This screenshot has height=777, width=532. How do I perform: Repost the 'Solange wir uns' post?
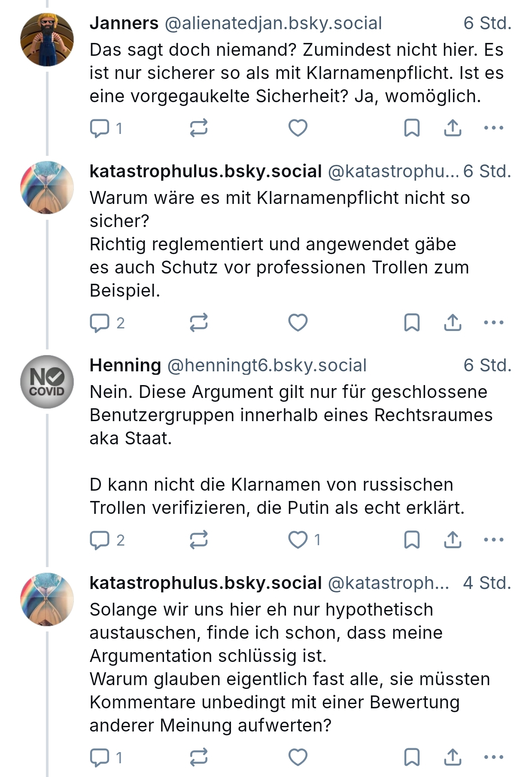pyautogui.click(x=198, y=757)
